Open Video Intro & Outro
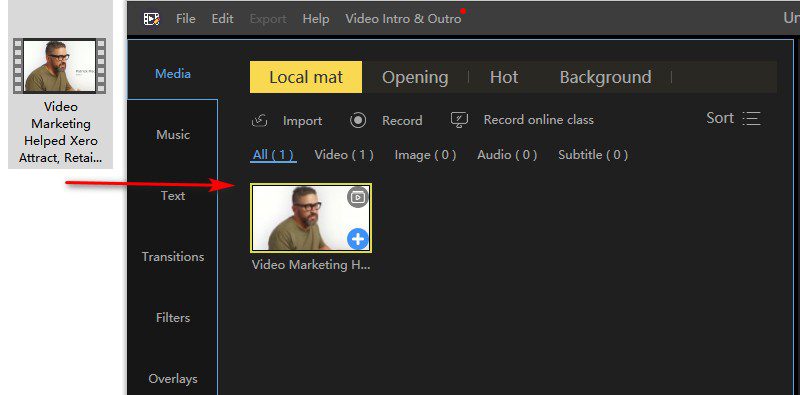Viewport: 800px width, 395px height. tap(403, 19)
